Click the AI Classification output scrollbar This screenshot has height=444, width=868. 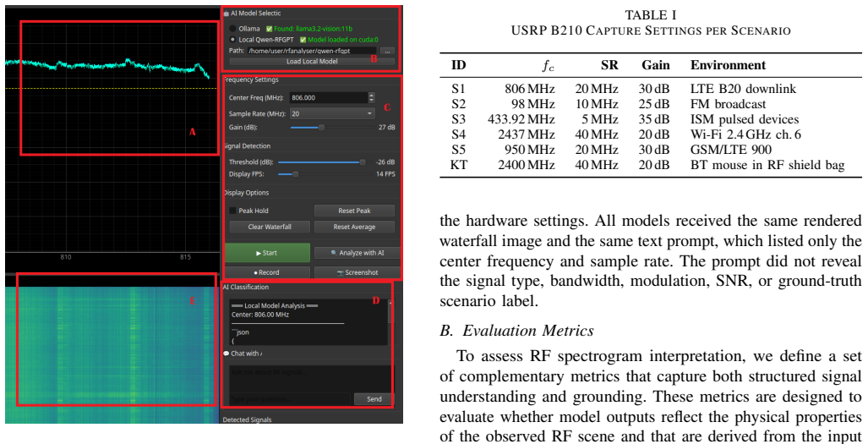point(390,321)
